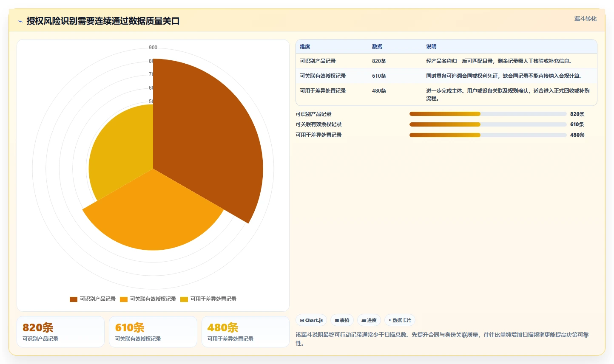Click the 480条 progress bar

[x=488, y=135]
